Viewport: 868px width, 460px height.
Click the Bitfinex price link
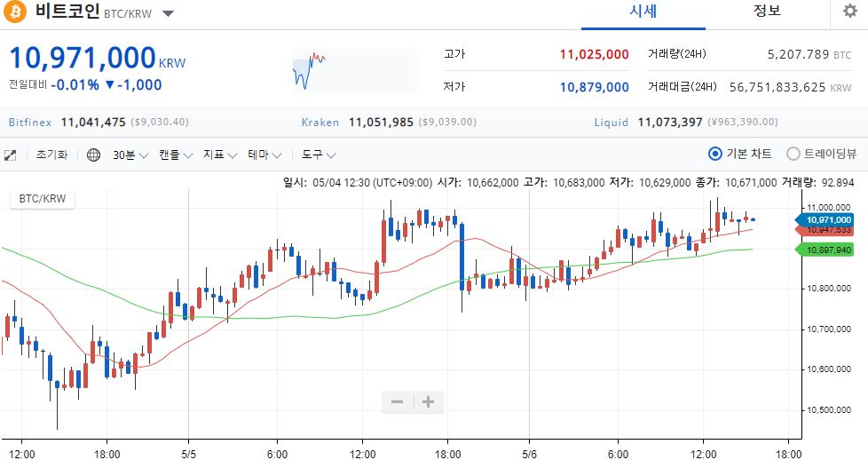[x=99, y=122]
